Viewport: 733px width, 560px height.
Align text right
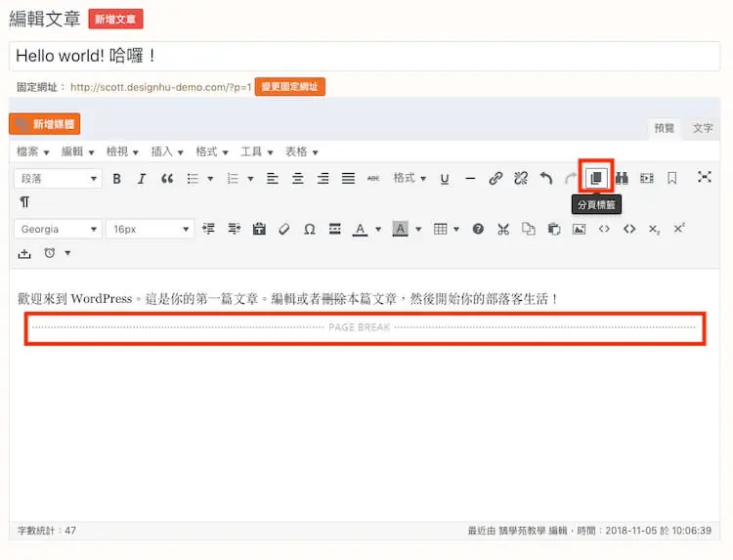point(323,179)
